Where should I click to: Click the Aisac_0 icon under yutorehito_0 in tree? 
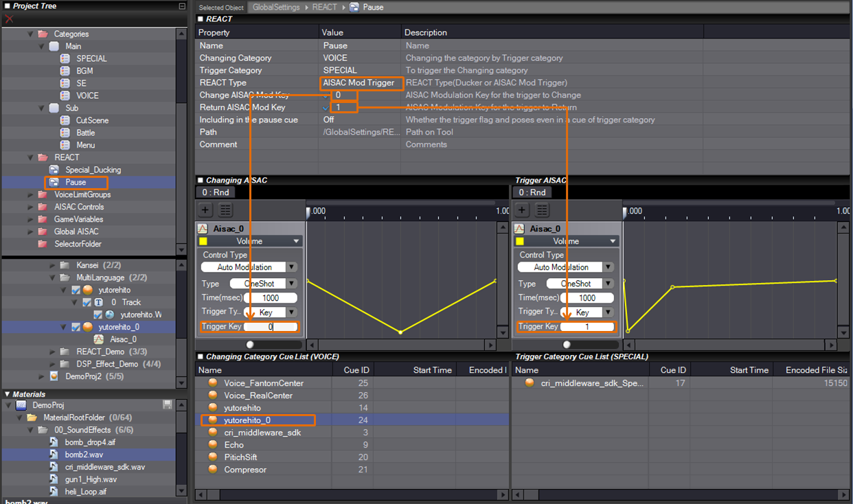pyautogui.click(x=99, y=339)
